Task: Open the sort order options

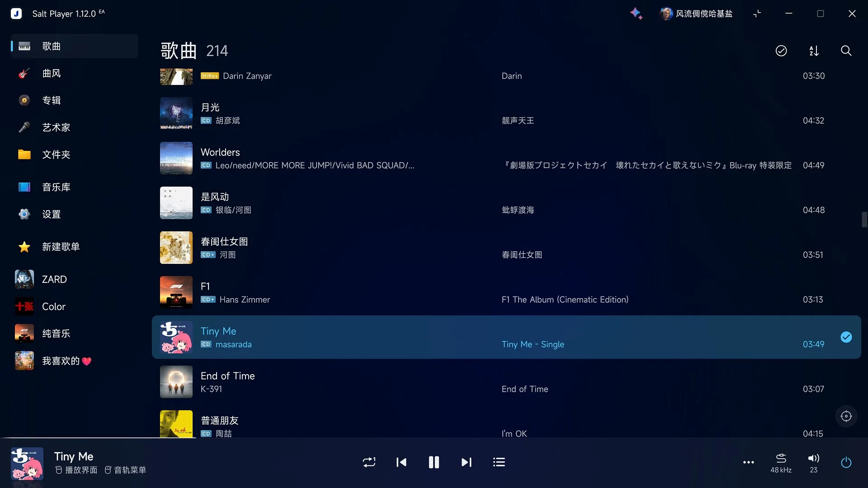Action: coord(814,51)
